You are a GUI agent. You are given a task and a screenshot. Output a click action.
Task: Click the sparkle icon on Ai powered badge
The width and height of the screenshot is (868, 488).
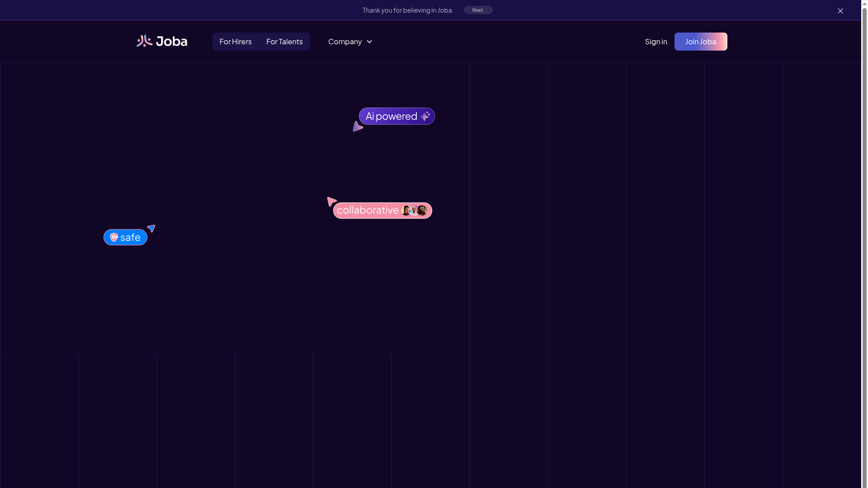point(425,116)
